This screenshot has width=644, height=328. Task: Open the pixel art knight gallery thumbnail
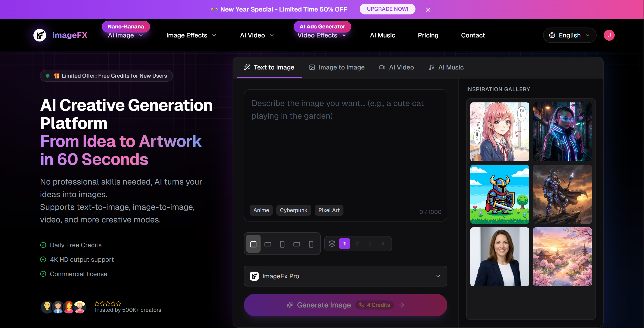click(499, 194)
